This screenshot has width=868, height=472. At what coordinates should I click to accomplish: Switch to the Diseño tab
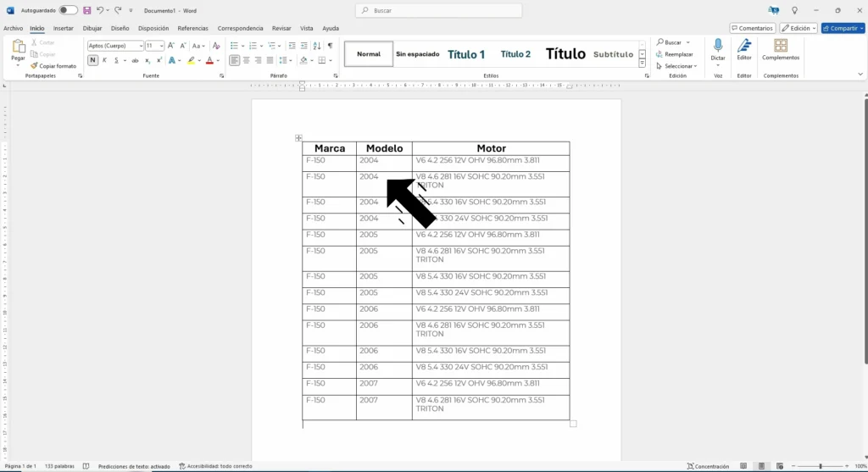point(120,28)
